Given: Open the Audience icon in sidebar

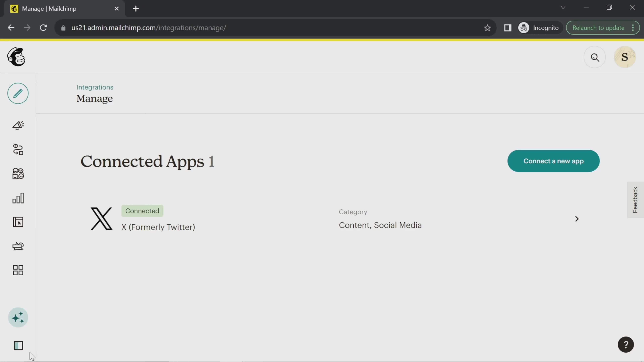Looking at the screenshot, I should [18, 173].
